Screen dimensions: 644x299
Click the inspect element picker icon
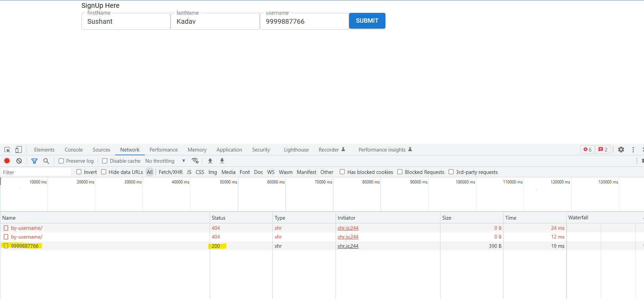click(x=7, y=149)
